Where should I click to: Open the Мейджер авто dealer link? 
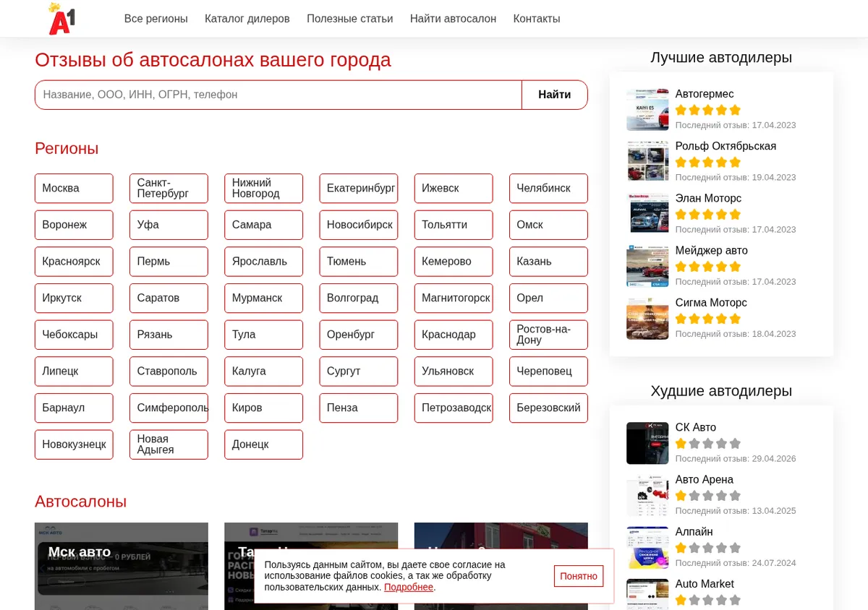[712, 251]
